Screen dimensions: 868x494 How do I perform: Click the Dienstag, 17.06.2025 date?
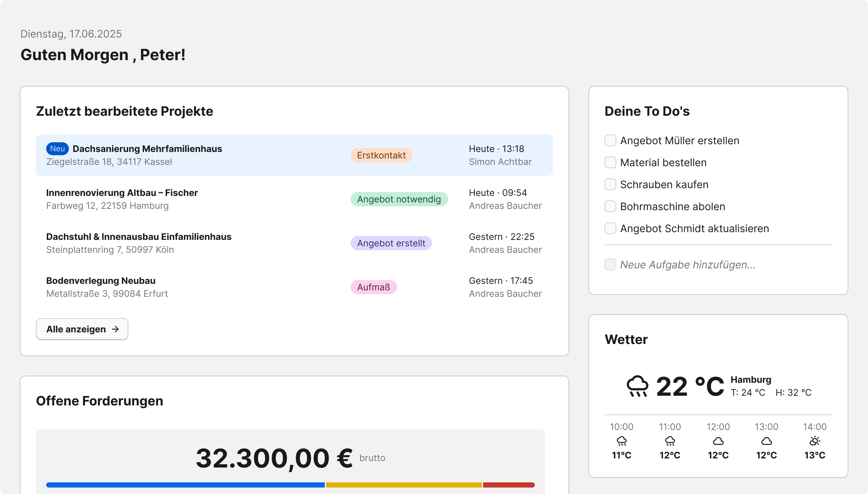[x=71, y=34]
